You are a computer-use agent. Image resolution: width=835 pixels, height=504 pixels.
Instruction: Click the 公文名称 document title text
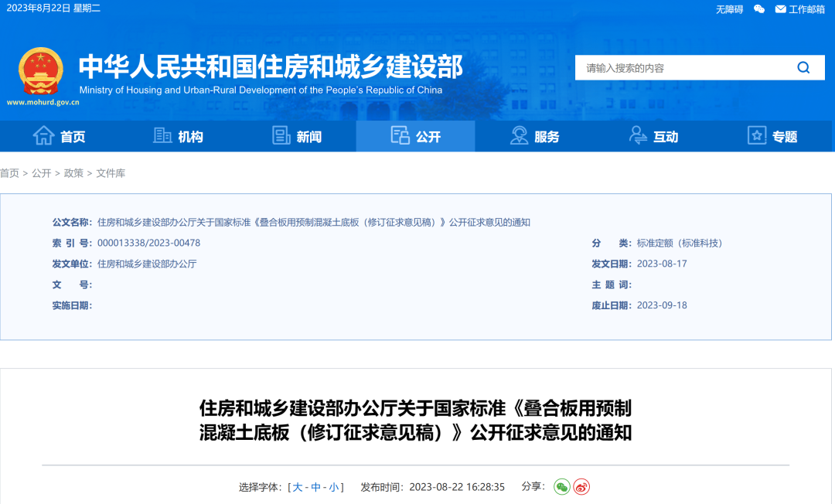click(314, 222)
